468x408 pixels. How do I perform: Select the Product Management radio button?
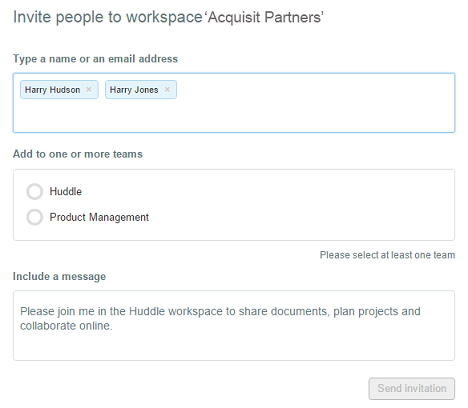[x=35, y=217]
